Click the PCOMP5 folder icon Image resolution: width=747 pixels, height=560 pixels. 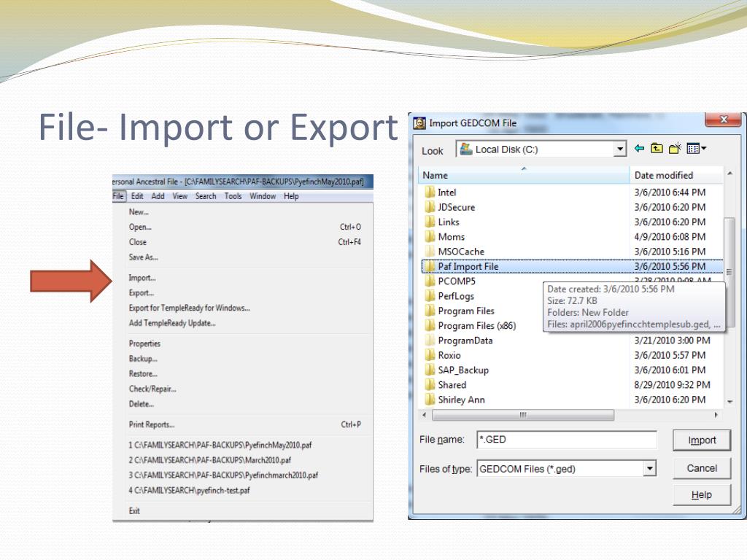point(430,281)
